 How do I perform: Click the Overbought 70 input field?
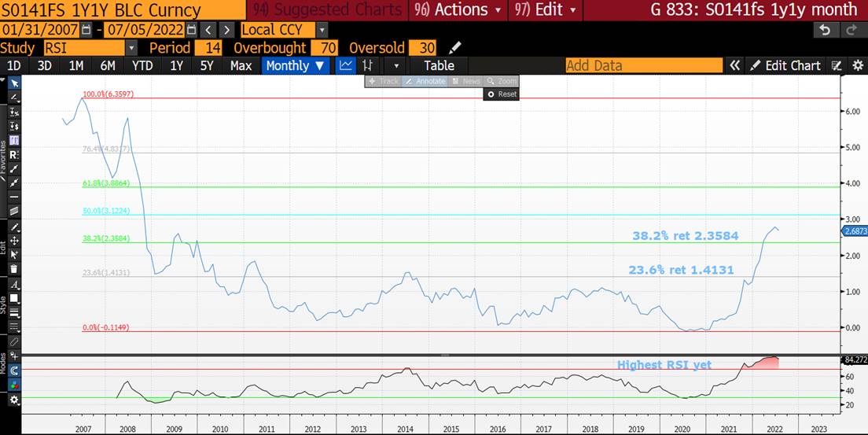[x=325, y=48]
